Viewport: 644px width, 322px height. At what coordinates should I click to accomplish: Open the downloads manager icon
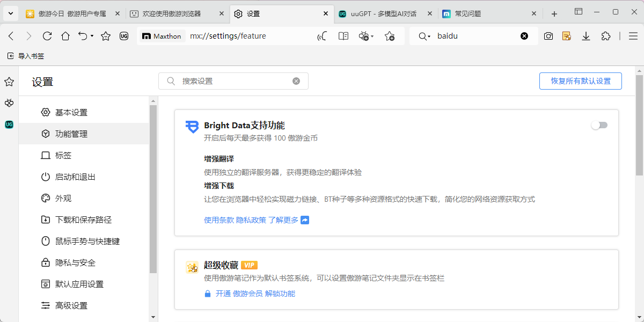(586, 36)
